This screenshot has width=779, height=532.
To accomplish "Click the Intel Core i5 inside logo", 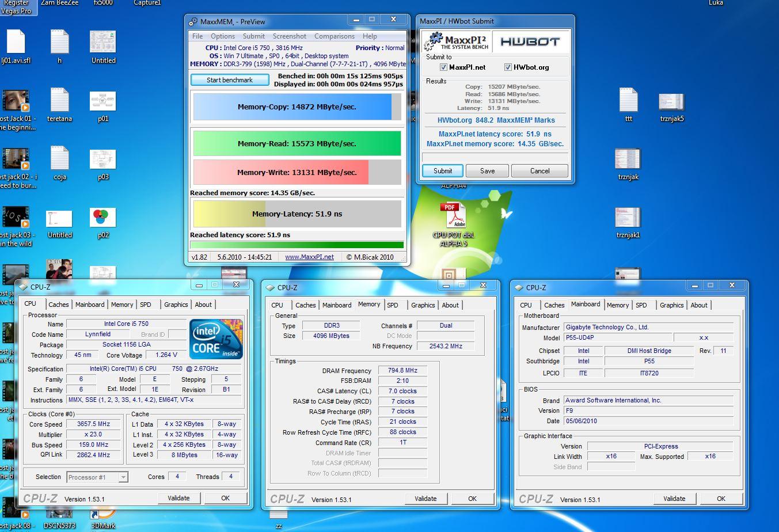I will (216, 339).
